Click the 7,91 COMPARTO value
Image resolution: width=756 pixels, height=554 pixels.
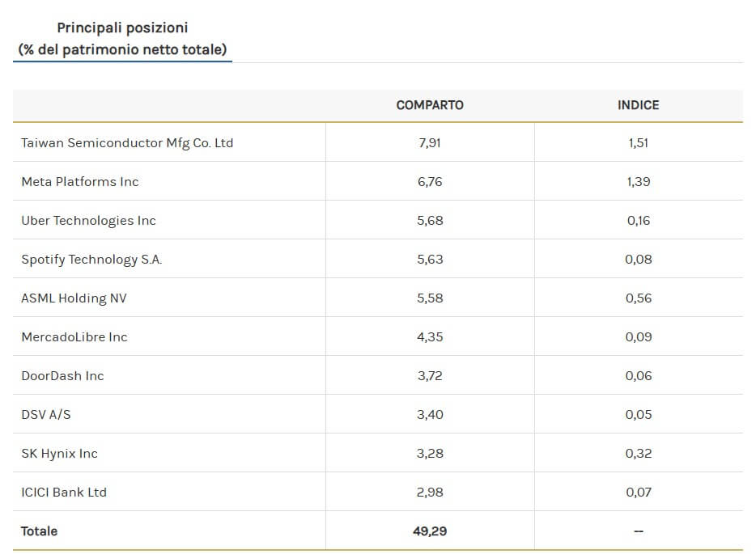tap(430, 142)
